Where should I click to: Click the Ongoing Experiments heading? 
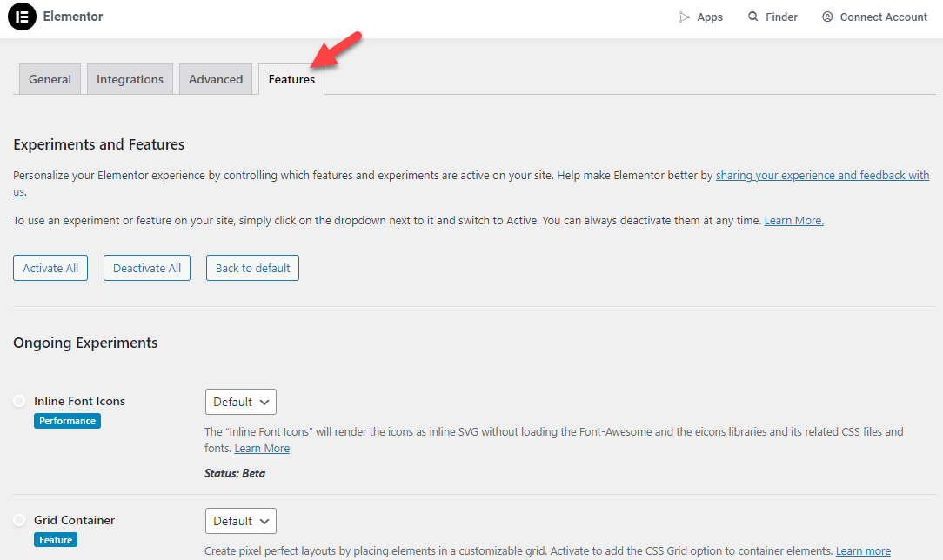(x=85, y=343)
